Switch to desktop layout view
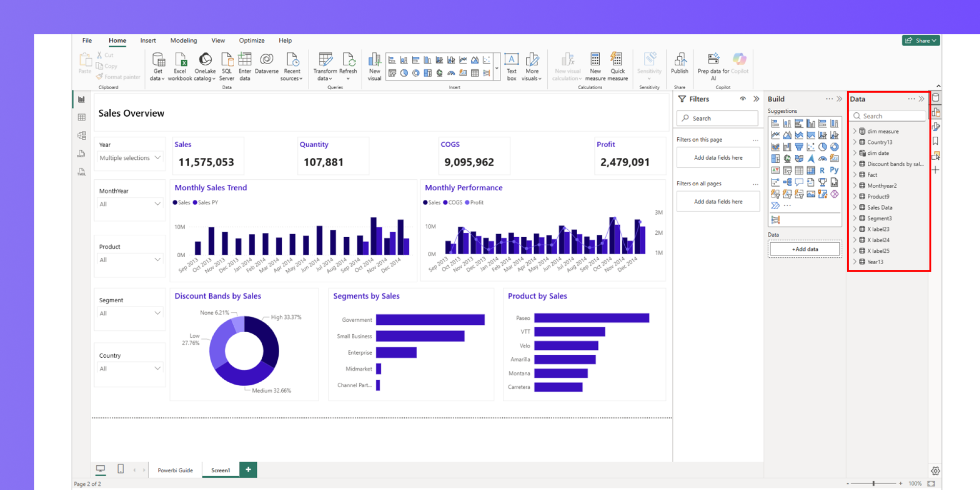This screenshot has height=490, width=980. (100, 469)
